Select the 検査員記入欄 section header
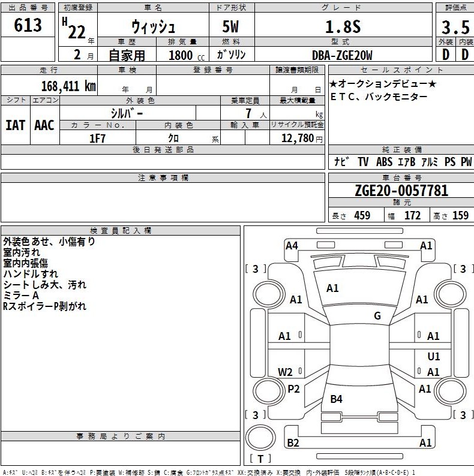The width and height of the screenshot is (474, 476). pos(121,231)
